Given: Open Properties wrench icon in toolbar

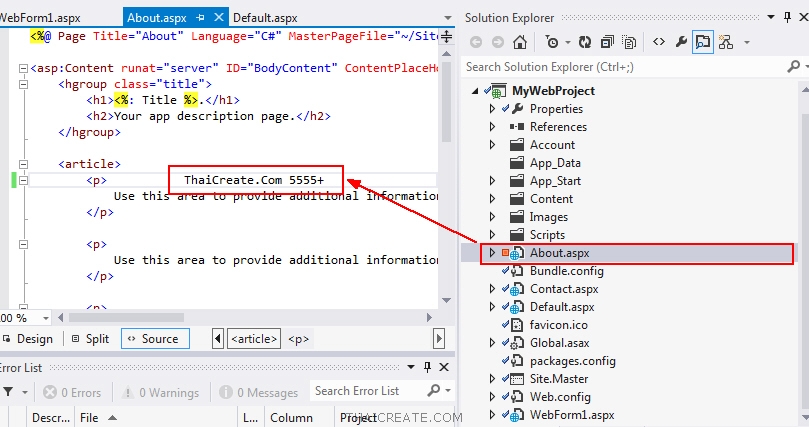Looking at the screenshot, I should 681,42.
